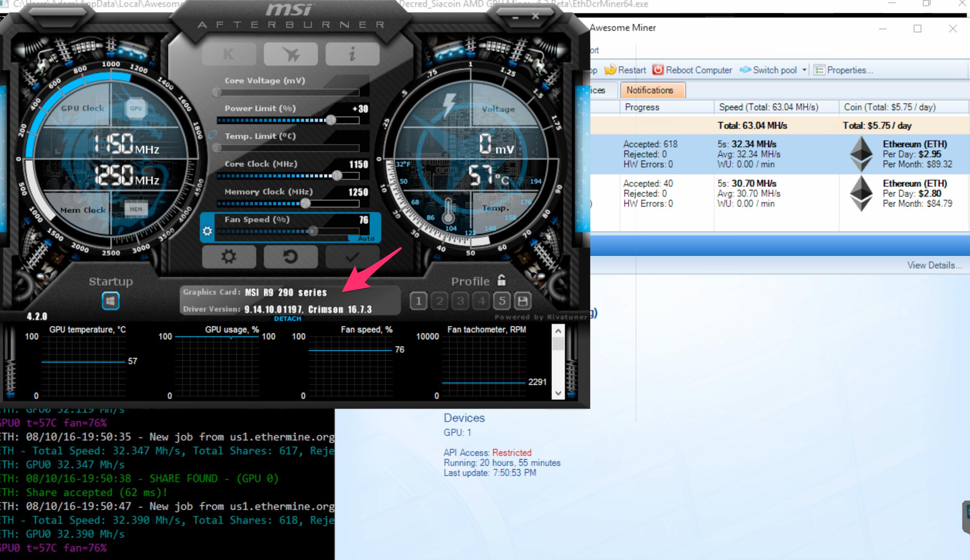
Task: Close the MSI Afterburner window
Action: click(x=535, y=16)
